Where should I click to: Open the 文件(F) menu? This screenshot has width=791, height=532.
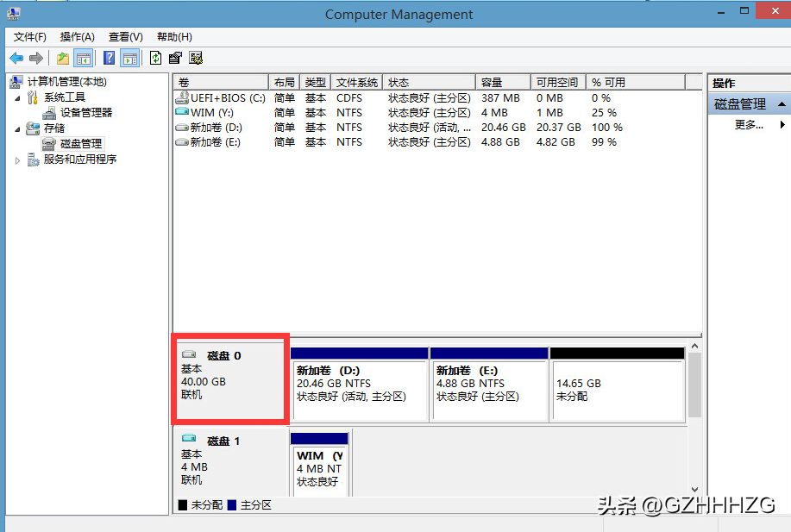tap(30, 37)
